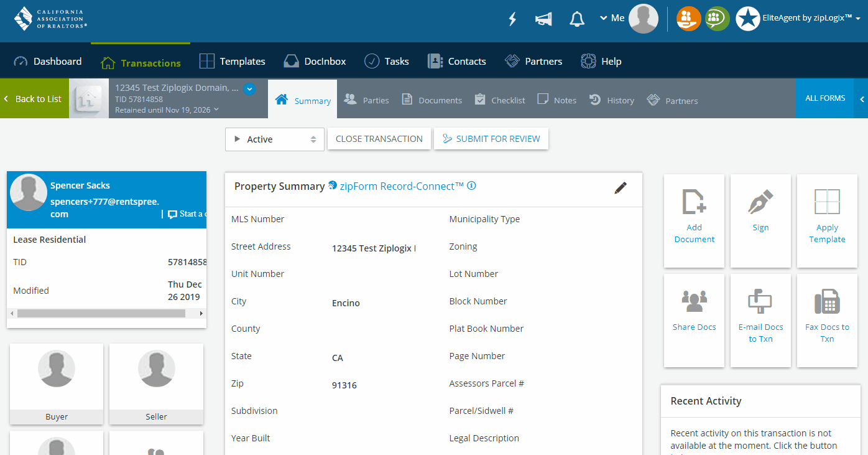Open the zipForm Record-Connect link
Viewport: 868px width, 455px height.
pos(402,186)
